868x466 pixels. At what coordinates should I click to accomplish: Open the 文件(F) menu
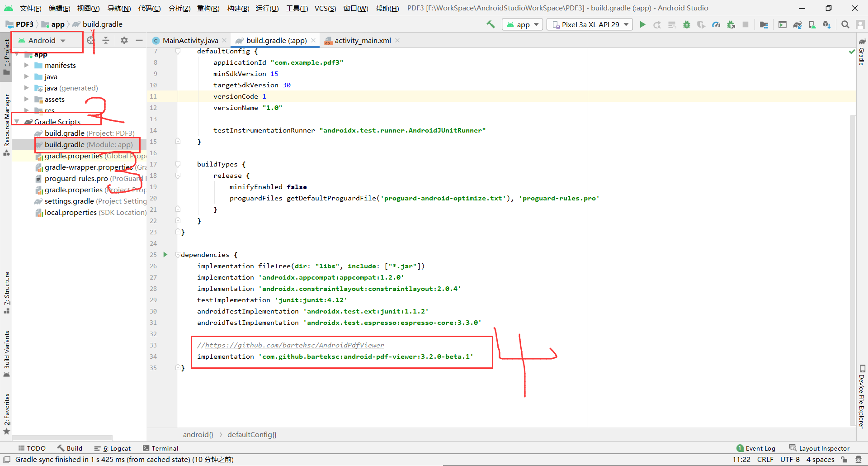coord(30,8)
